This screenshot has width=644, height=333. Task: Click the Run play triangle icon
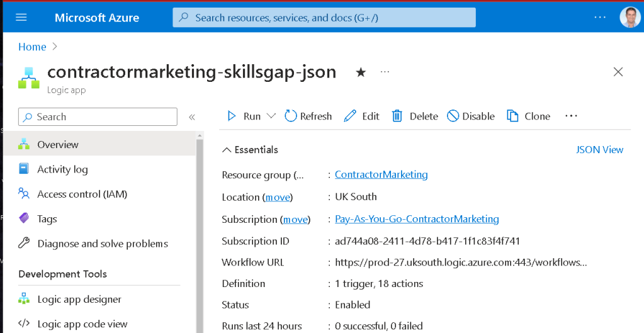click(232, 116)
